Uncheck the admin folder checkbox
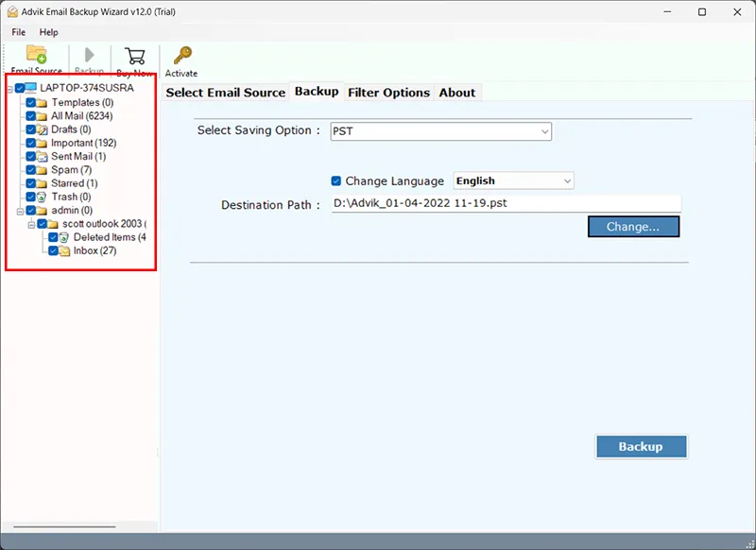 tap(31, 211)
